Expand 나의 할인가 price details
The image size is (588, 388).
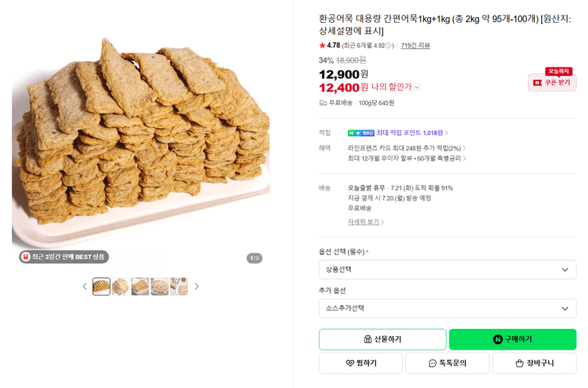(417, 87)
